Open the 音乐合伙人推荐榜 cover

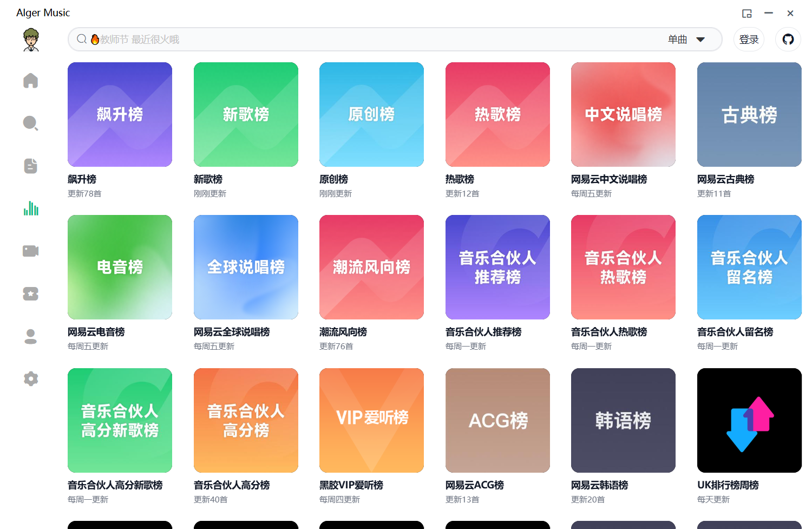click(x=497, y=267)
